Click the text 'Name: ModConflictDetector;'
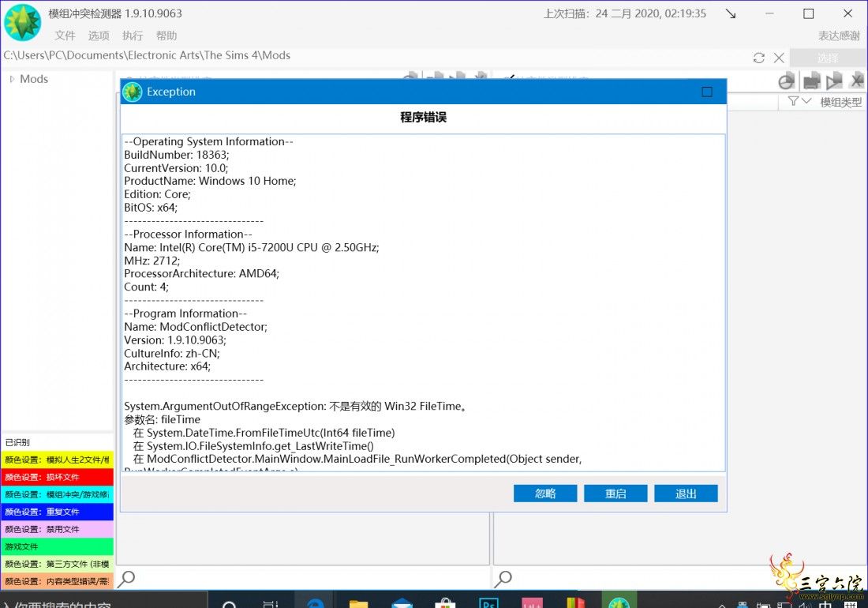This screenshot has width=868, height=608. 196,327
